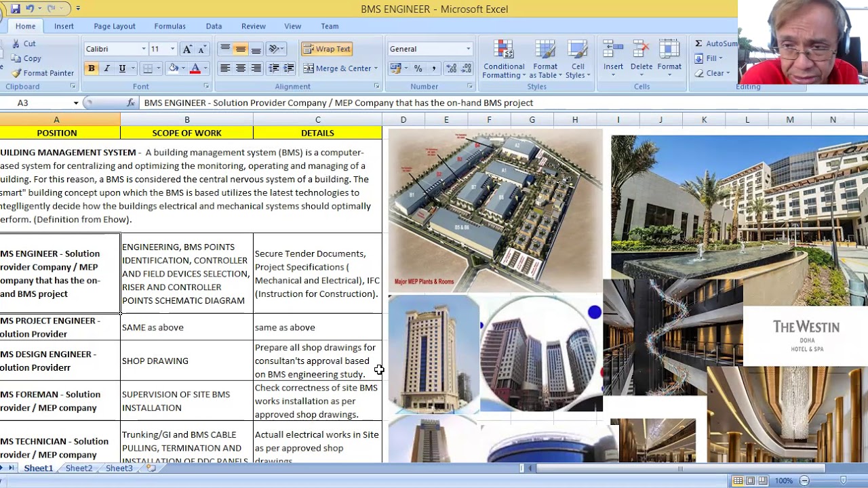Decrease the cell indent
This screenshot has width=868, height=488.
[273, 68]
